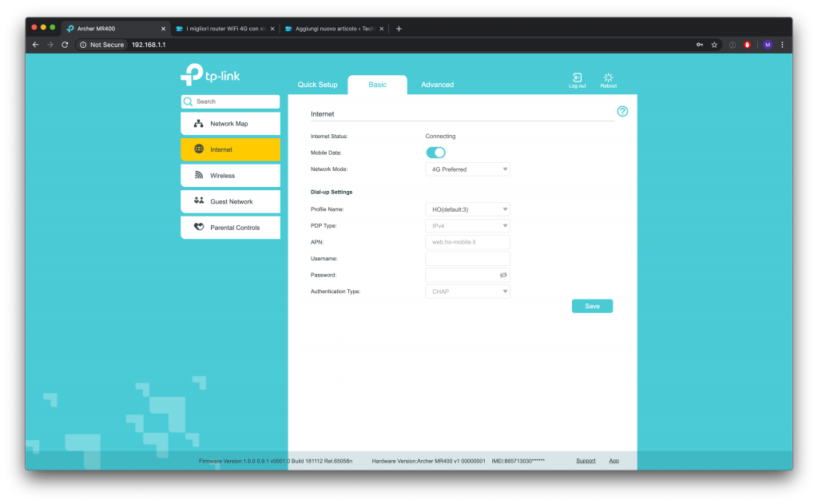Viewport: 818px width, 504px height.
Task: Switch to the Advanced tab
Action: pyautogui.click(x=437, y=85)
